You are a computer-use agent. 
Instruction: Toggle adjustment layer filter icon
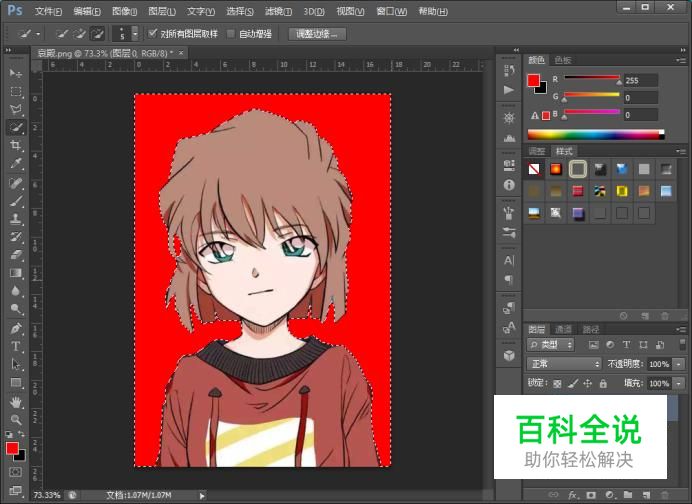610,345
